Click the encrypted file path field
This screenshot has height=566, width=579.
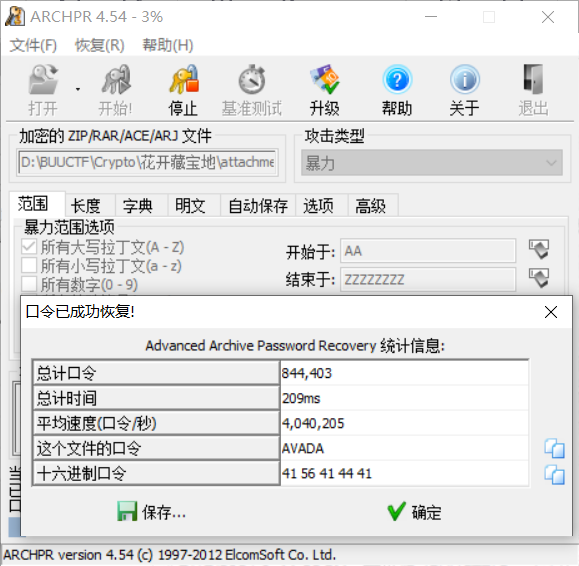coord(147,162)
